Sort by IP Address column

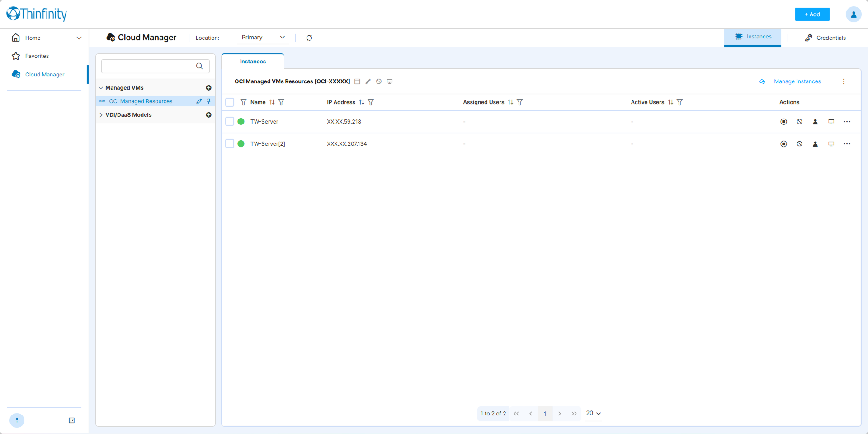(362, 102)
